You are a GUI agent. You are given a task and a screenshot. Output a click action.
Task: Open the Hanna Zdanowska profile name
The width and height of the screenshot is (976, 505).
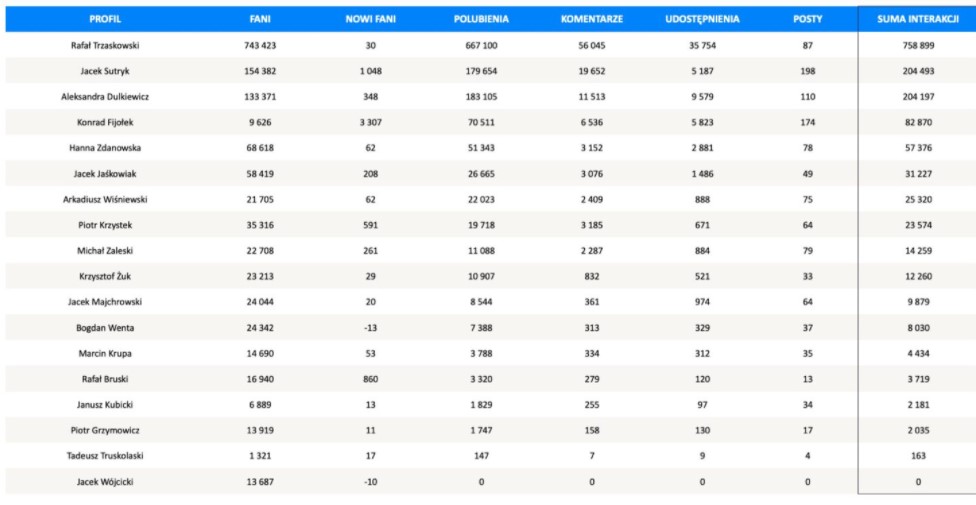(105, 149)
